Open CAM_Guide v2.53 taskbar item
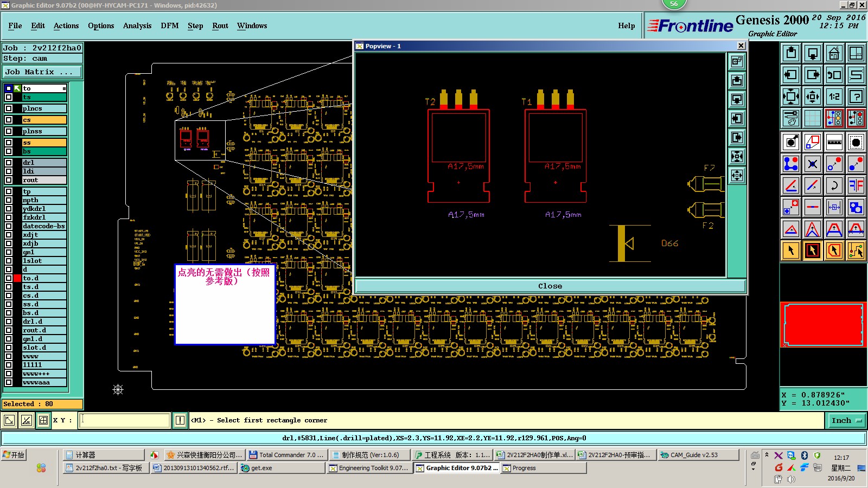Screen dimensions: 868x488 coord(698,455)
